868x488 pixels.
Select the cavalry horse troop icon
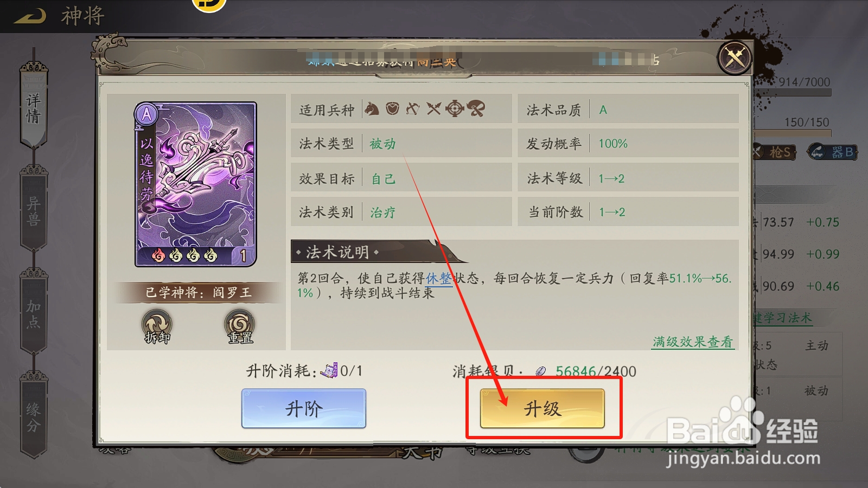pos(372,109)
